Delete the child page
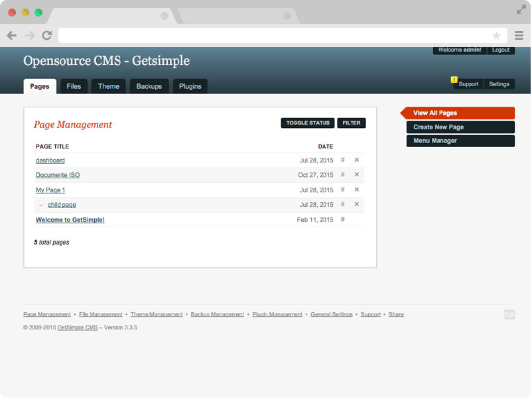 coord(357,204)
